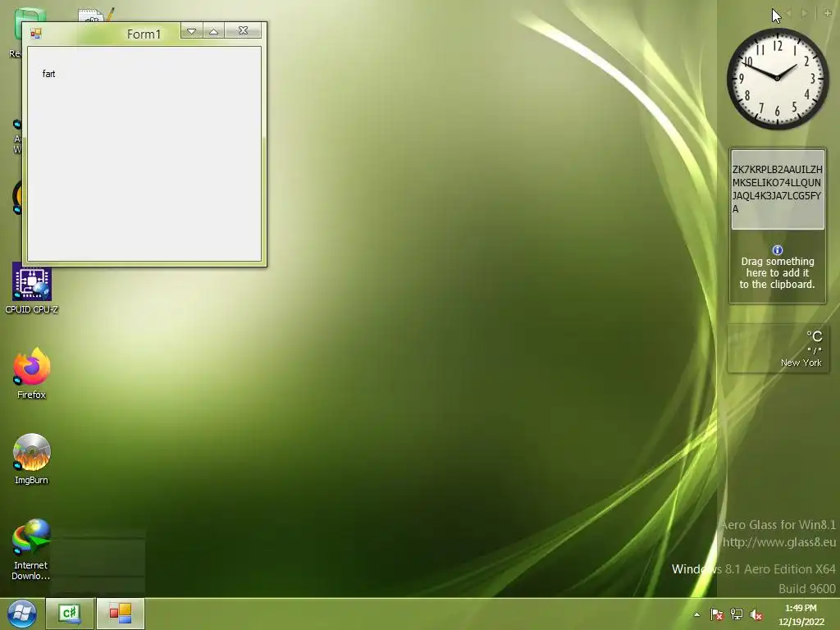The width and height of the screenshot is (840, 630).
Task: Maximize Form1 with the up-arrow button
Action: 214,31
